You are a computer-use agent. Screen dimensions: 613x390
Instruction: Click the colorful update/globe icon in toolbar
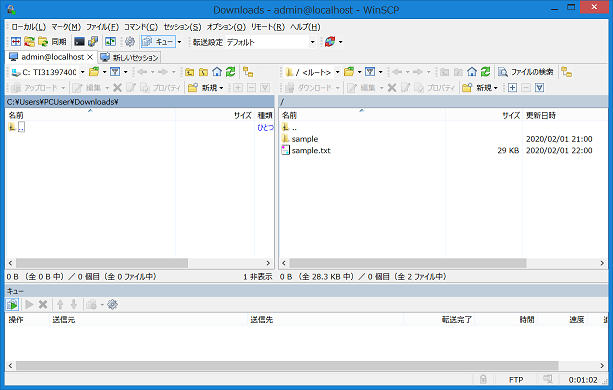click(330, 41)
